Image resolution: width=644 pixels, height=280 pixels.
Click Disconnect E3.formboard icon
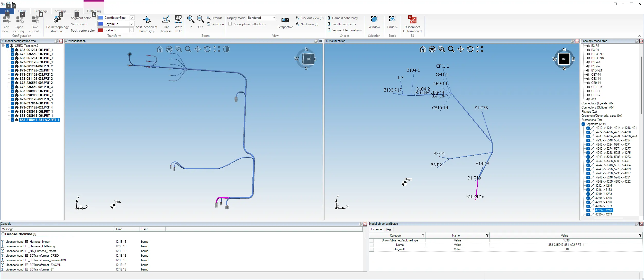(412, 20)
